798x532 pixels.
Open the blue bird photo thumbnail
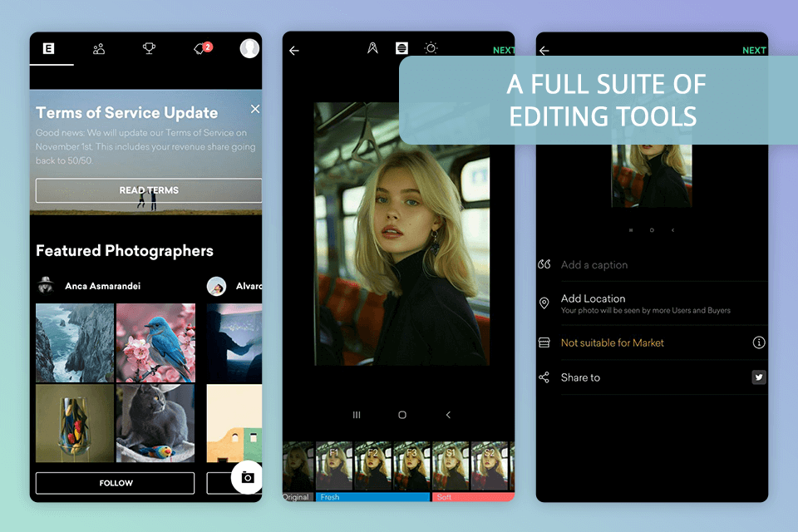tap(155, 342)
